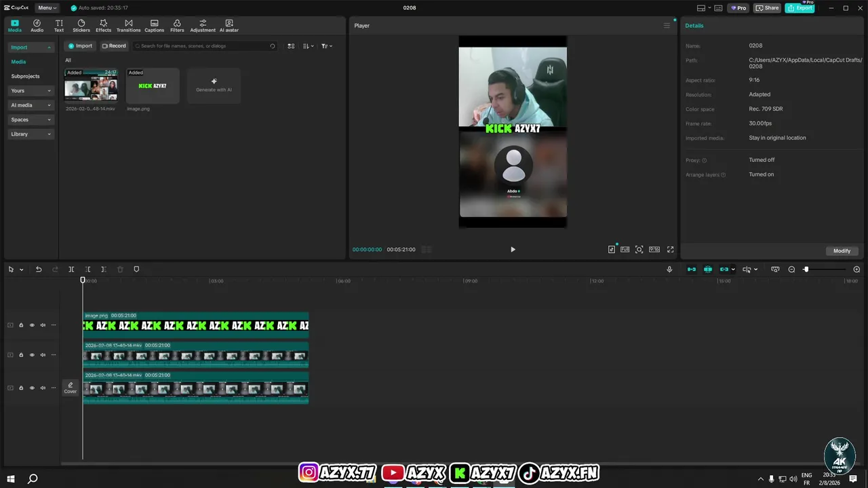Click the Delete right split tool
This screenshot has width=868, height=488.
pyautogui.click(x=103, y=269)
